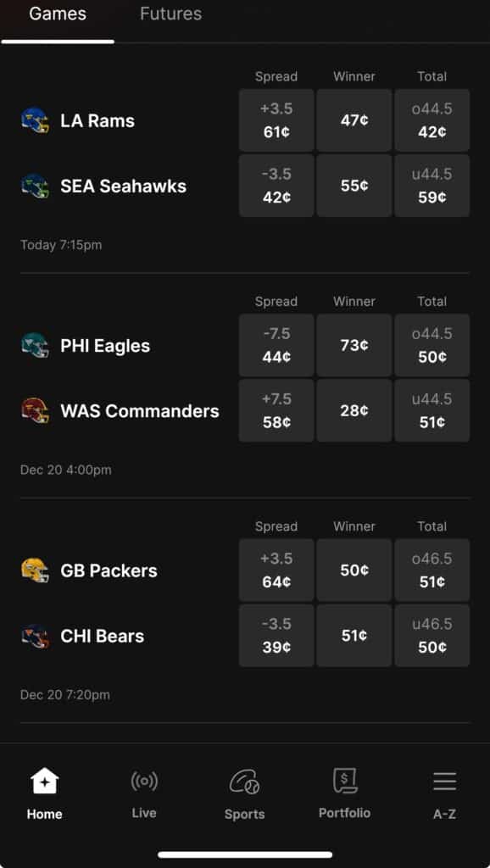Select the WAS Commanders helmet icon
490x868 pixels.
(x=37, y=410)
